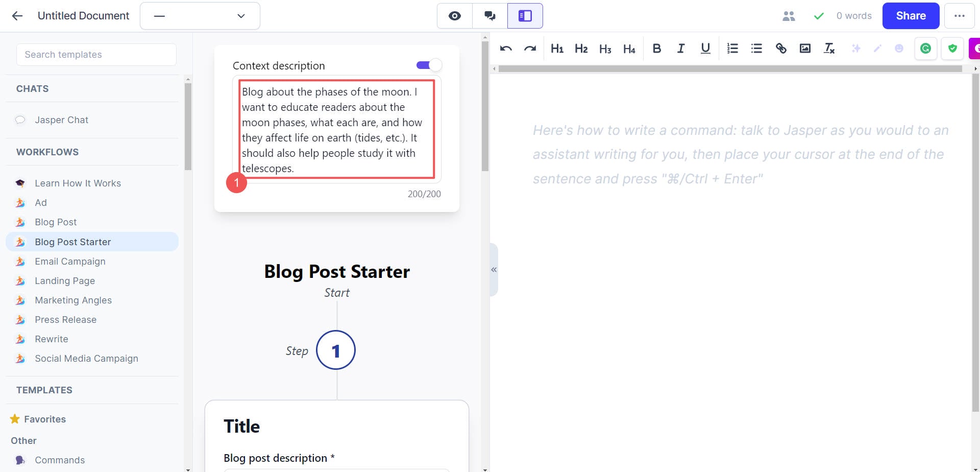Toggle bold formatting in the editor toolbar
The height and width of the screenshot is (472, 980).
coord(657,48)
